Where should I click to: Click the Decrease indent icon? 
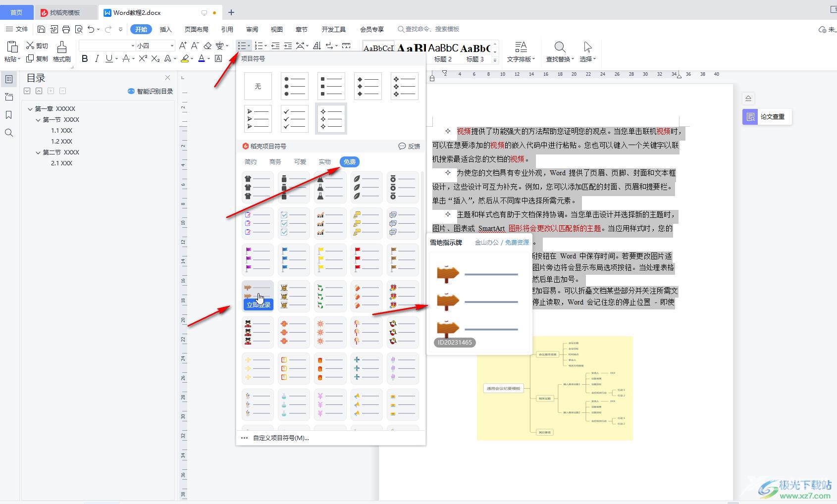(x=275, y=46)
